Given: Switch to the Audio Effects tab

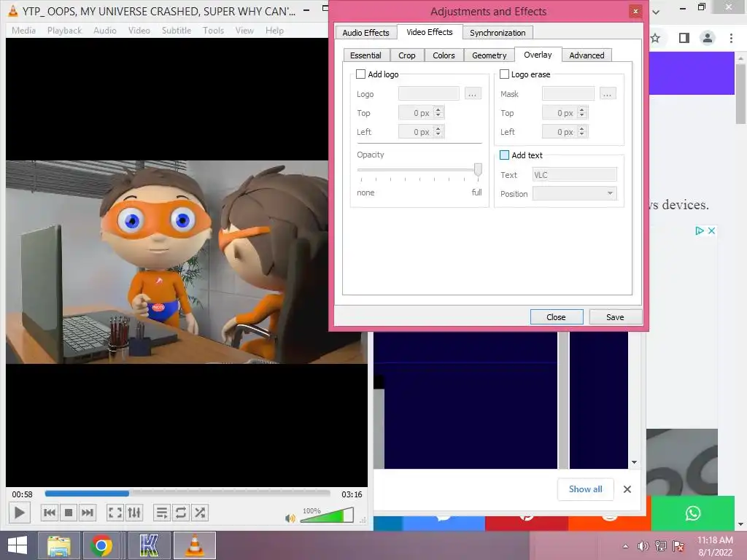Looking at the screenshot, I should click(366, 32).
